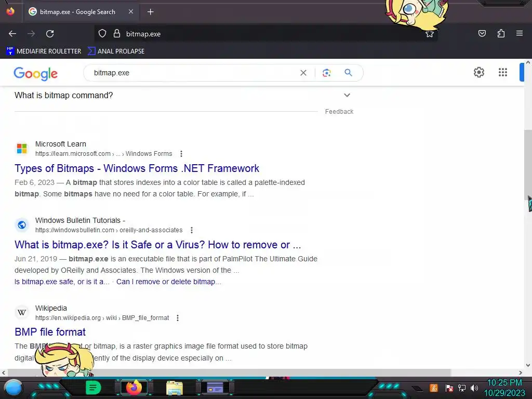
Task: Click 'Microsoft Learn' site name text
Action: coord(61,144)
